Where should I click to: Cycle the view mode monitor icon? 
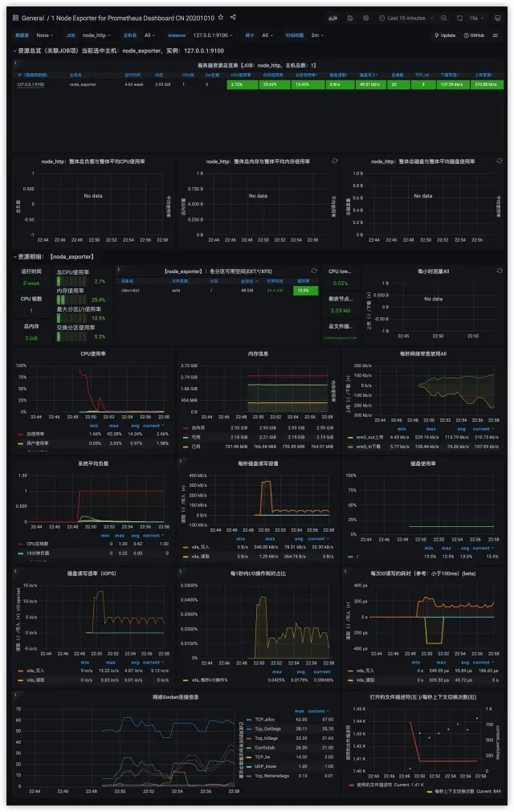pyautogui.click(x=499, y=18)
